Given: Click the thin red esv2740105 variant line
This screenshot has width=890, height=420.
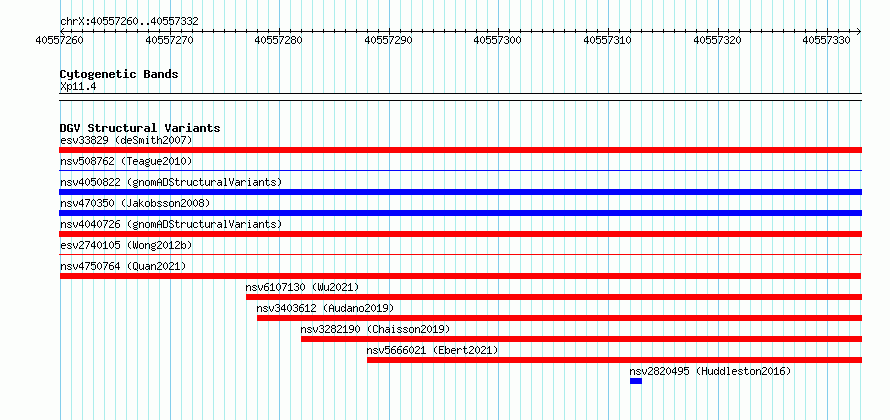Looking at the screenshot, I should [460, 255].
